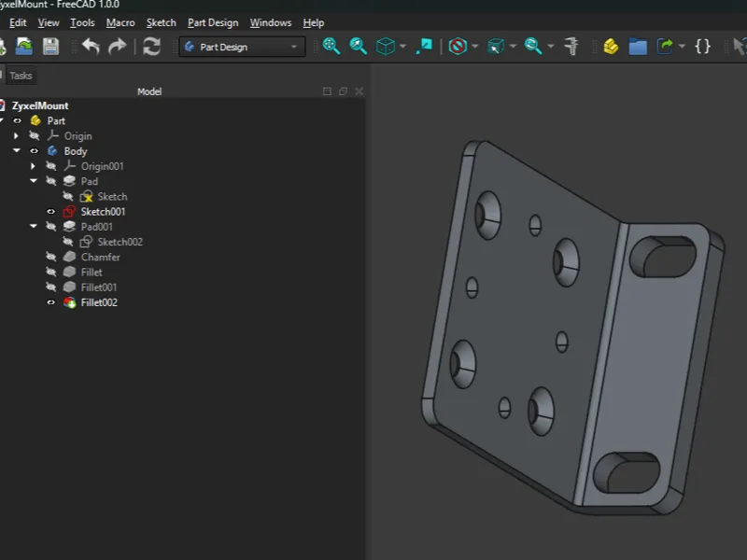Click the blue Body icon
Screen dimensions: 747x560
click(x=52, y=151)
